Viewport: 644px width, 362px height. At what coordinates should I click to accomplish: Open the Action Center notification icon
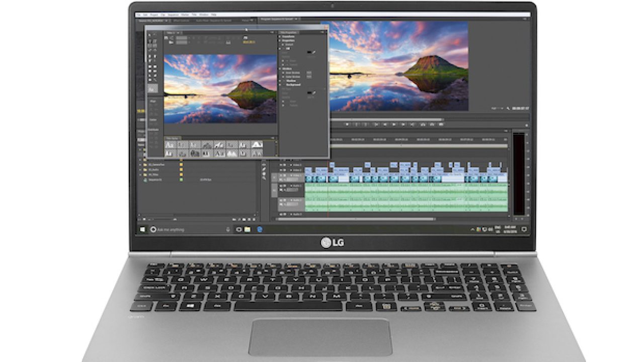point(524,229)
